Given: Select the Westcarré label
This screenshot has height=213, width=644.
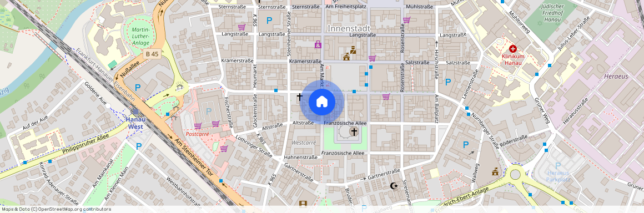Looking at the screenshot, I should coord(304,143).
